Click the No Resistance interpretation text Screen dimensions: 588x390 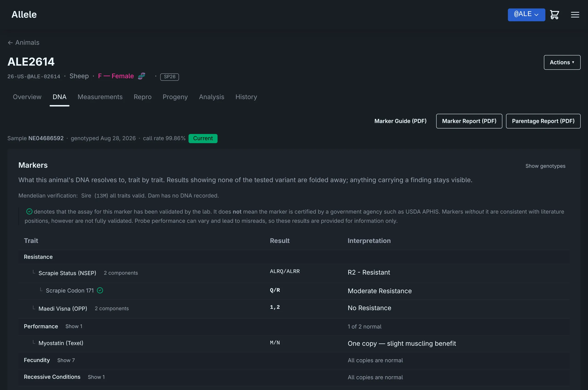point(369,308)
